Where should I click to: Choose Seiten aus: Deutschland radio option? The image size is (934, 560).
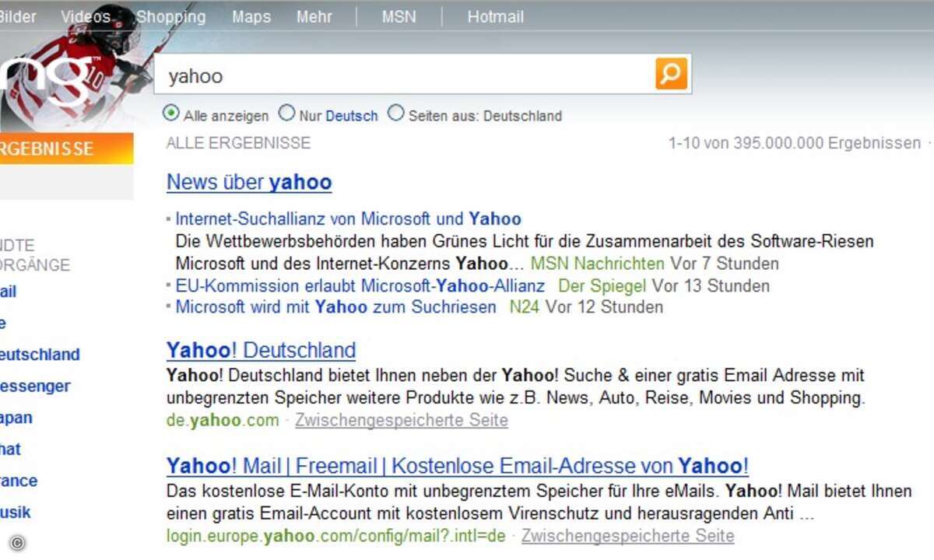(x=396, y=114)
